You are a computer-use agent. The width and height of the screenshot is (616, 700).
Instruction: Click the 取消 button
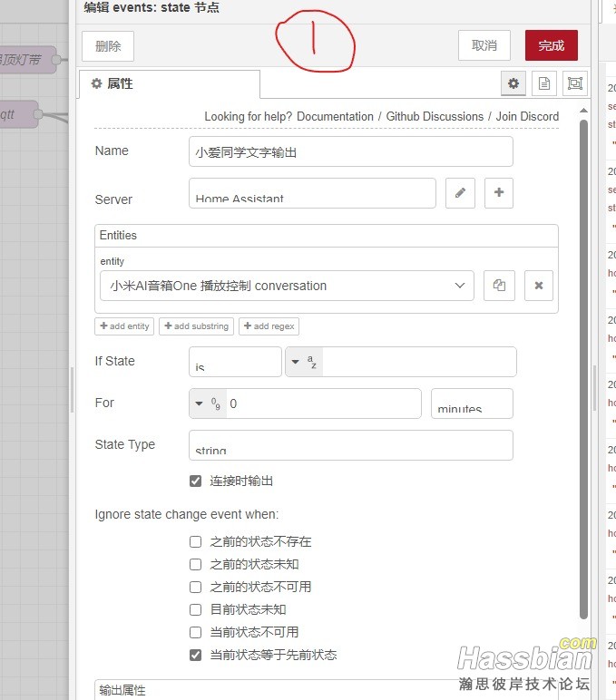(484, 45)
